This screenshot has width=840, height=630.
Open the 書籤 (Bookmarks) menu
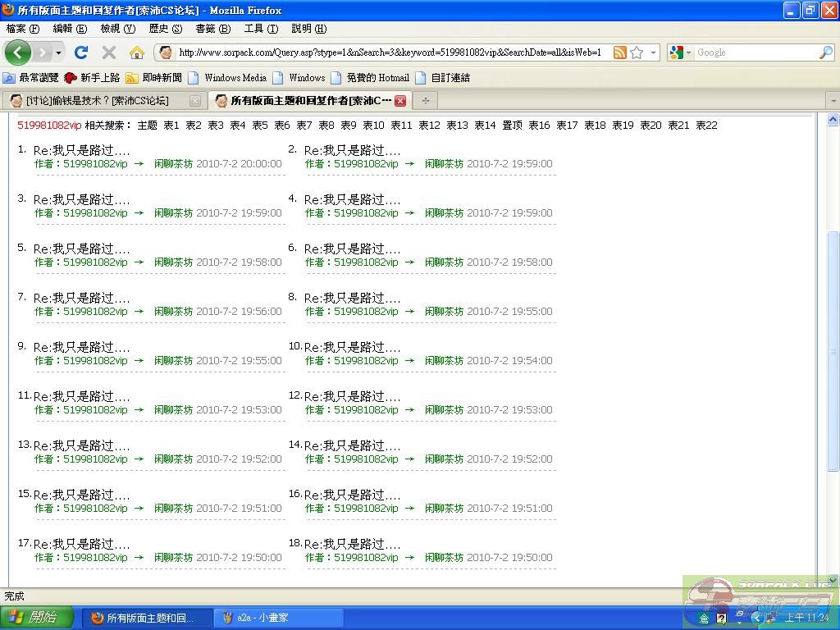(212, 29)
